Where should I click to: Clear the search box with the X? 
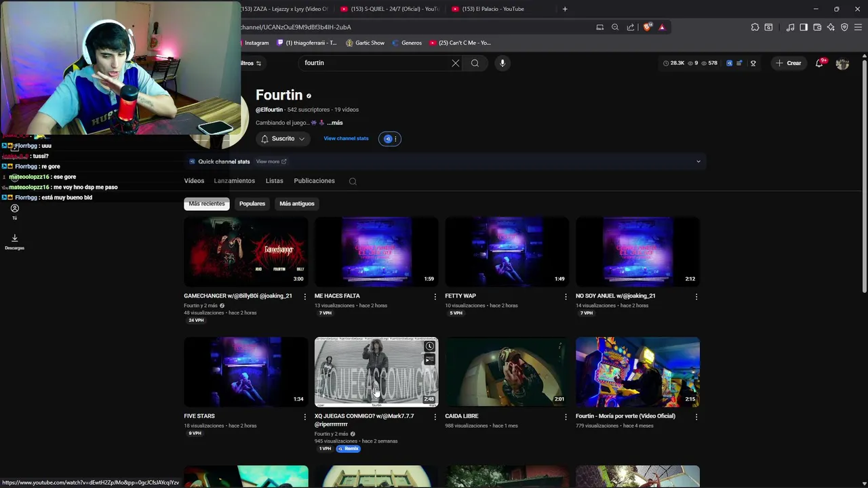click(456, 63)
